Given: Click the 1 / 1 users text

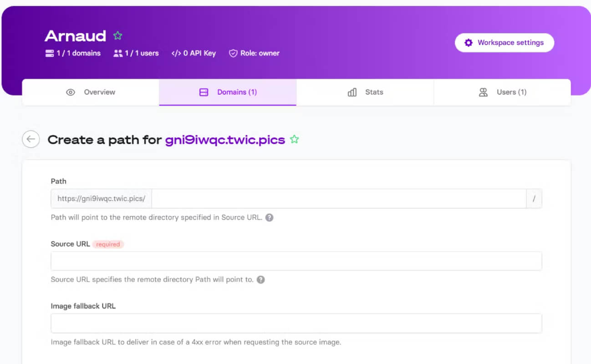Looking at the screenshot, I should (x=143, y=53).
